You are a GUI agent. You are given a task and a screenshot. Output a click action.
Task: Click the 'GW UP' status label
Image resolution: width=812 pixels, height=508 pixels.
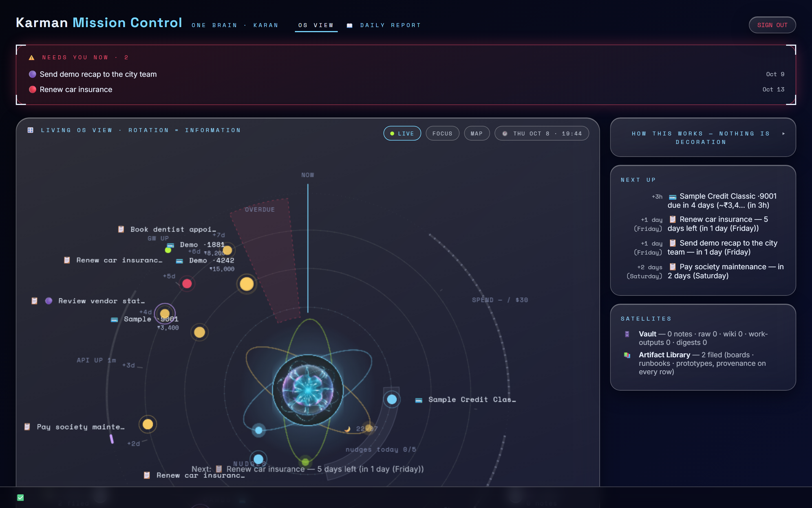158,238
